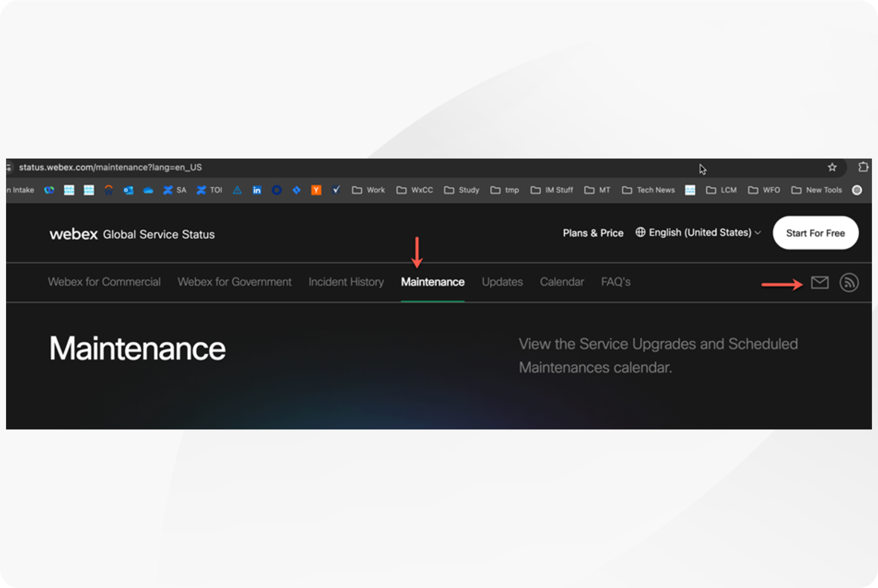The height and width of the screenshot is (588, 878).
Task: Open the Updates tab
Action: tap(502, 282)
